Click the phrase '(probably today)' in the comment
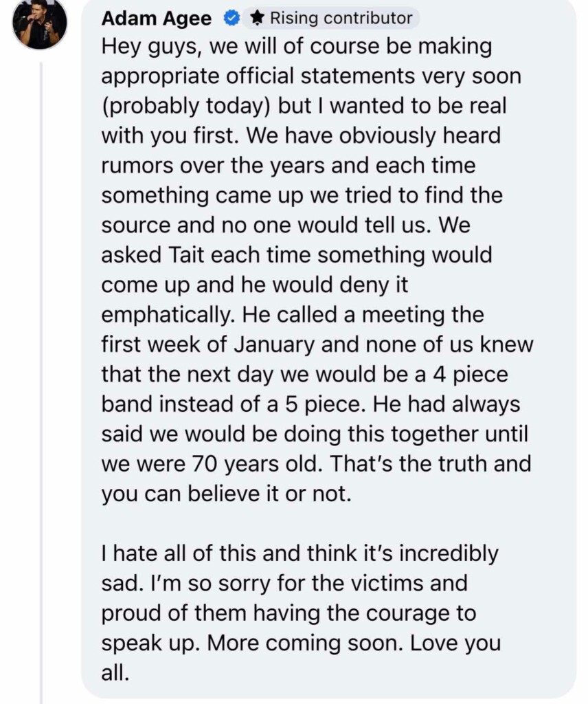588x704 pixels. click(187, 107)
